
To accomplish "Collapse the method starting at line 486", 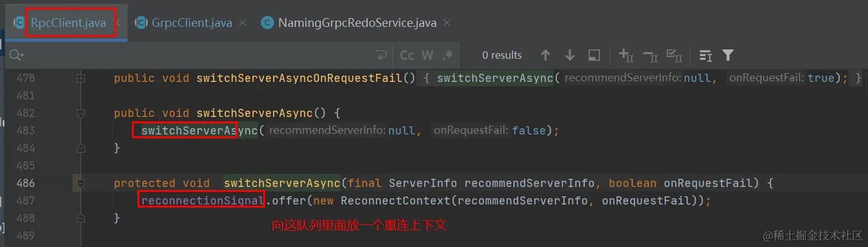I will coord(81,183).
